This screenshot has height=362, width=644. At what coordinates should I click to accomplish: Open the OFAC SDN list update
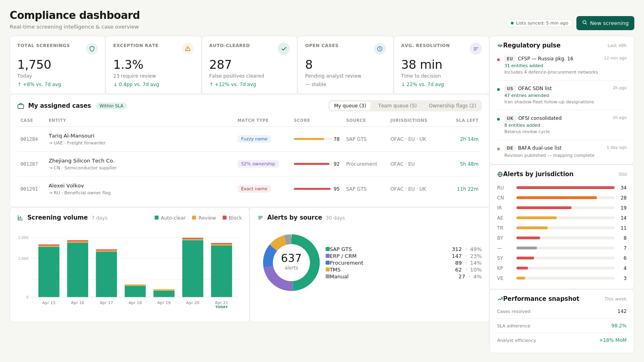pos(562,95)
